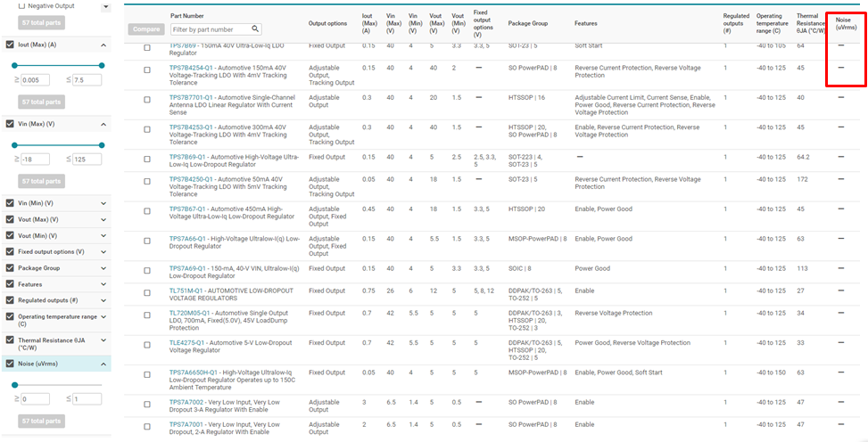Click the Filter by part number field

click(216, 29)
